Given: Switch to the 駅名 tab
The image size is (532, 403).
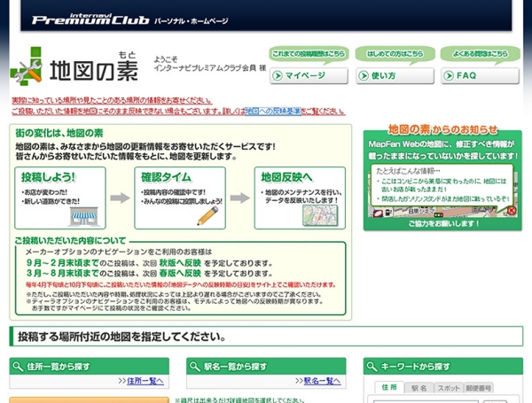Looking at the screenshot, I should pos(419,388).
